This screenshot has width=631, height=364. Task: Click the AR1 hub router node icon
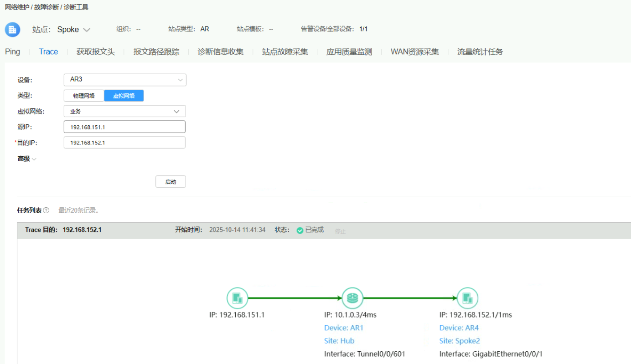click(352, 298)
